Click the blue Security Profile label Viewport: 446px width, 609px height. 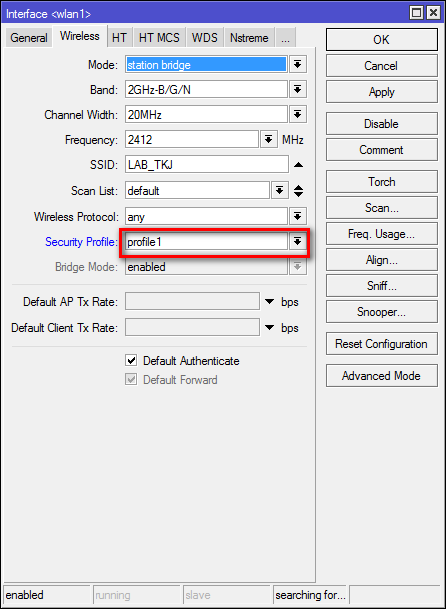pos(82,242)
